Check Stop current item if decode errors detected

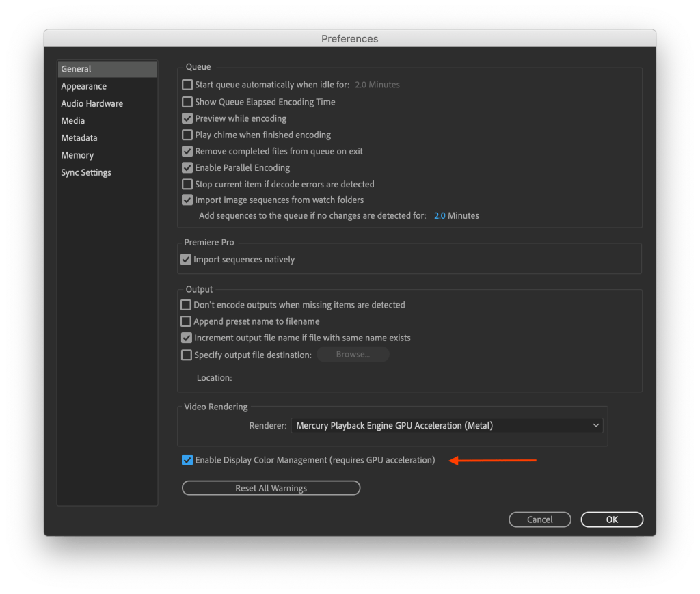tap(187, 184)
